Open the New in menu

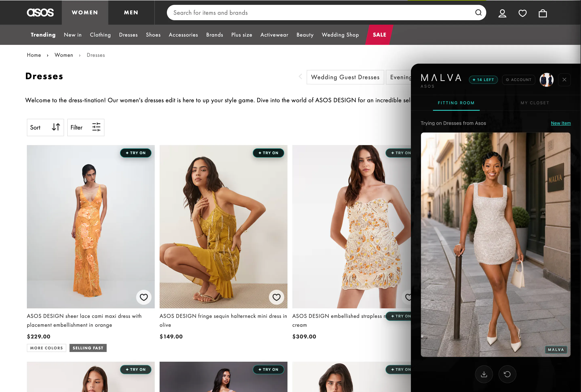pos(73,35)
